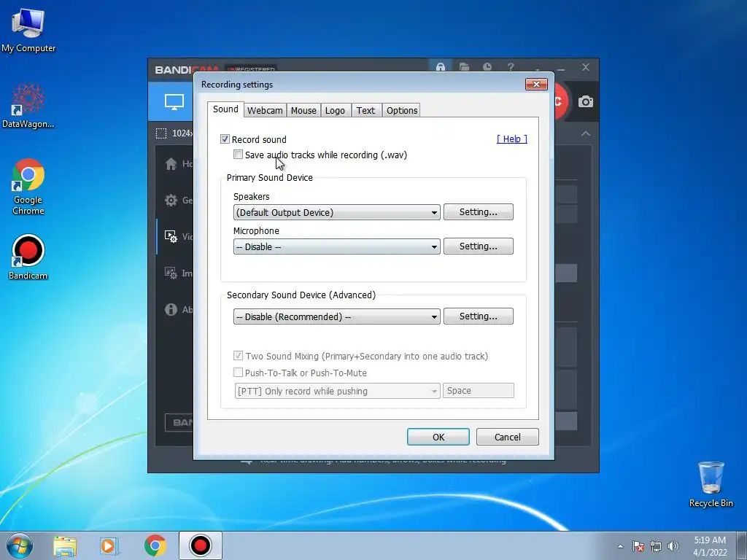The height and width of the screenshot is (560, 747).
Task: Open Windows Start menu
Action: [20, 545]
